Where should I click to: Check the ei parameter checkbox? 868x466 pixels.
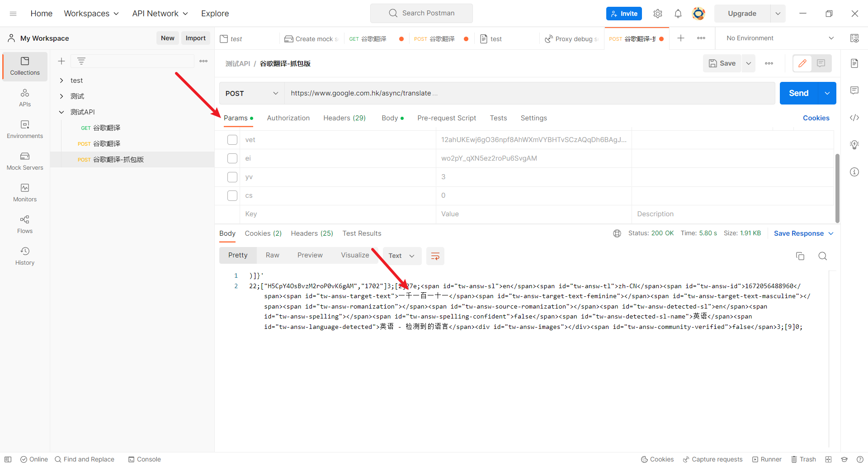(232, 158)
